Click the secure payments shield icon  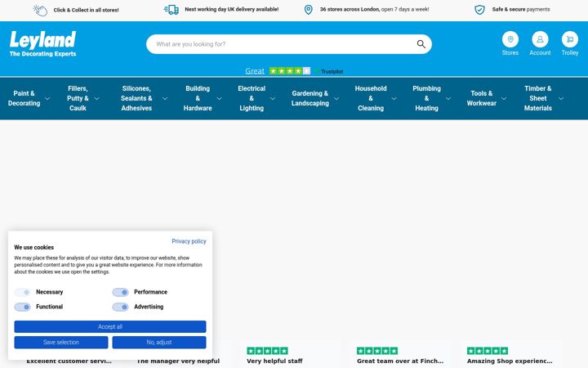[x=479, y=10]
